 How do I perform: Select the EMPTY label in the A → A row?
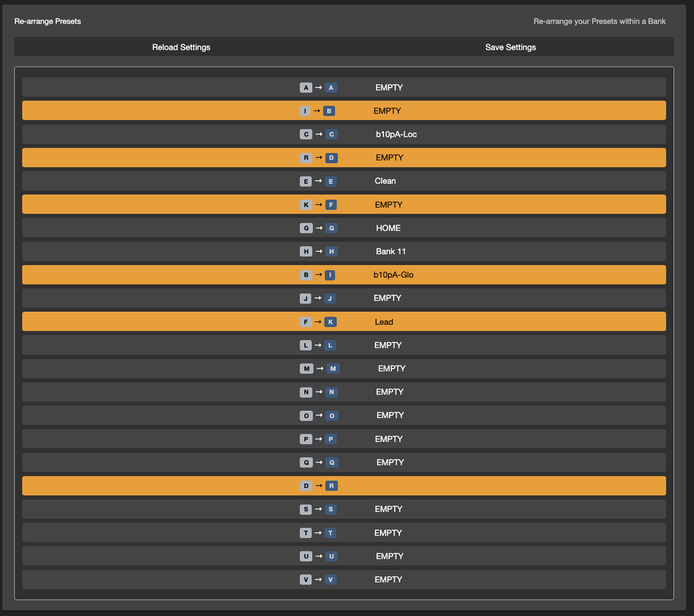pyautogui.click(x=389, y=88)
